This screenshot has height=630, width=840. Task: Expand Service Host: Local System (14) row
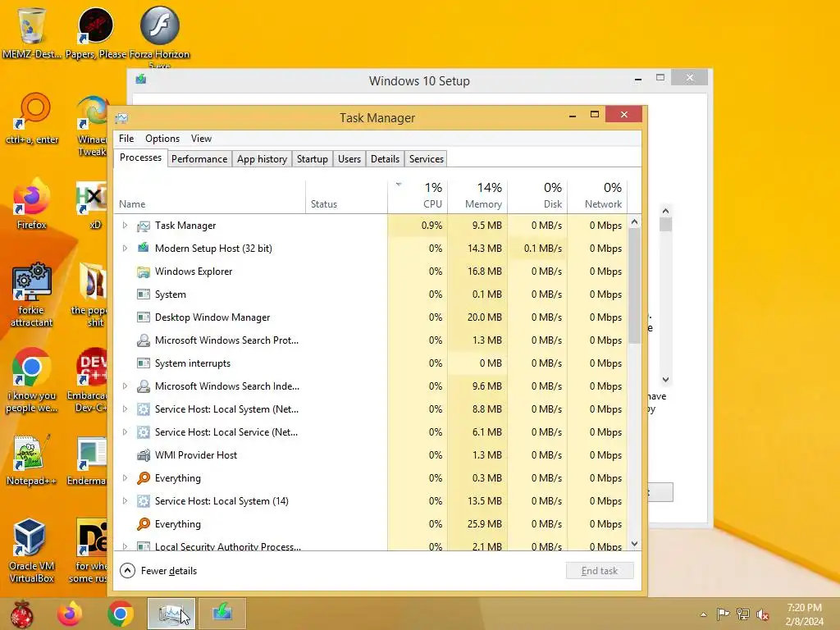point(125,501)
